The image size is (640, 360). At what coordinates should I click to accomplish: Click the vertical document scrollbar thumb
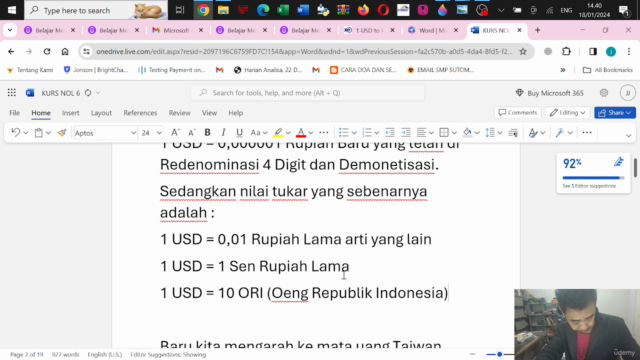tap(635, 168)
